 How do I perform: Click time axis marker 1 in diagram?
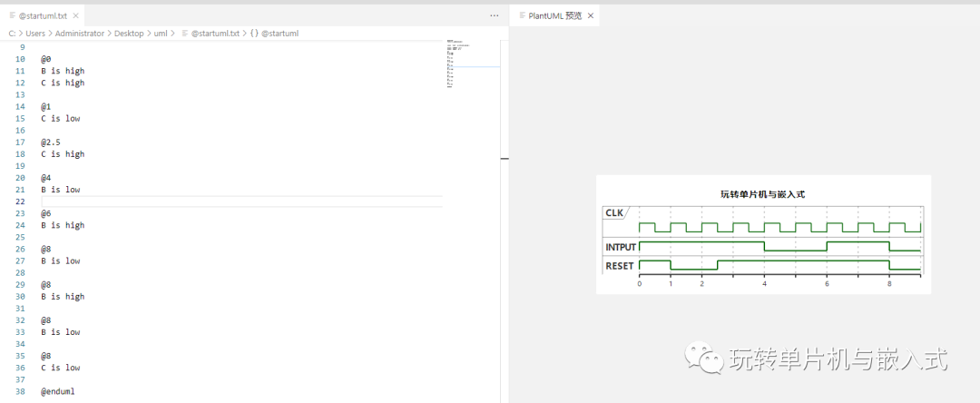click(671, 284)
